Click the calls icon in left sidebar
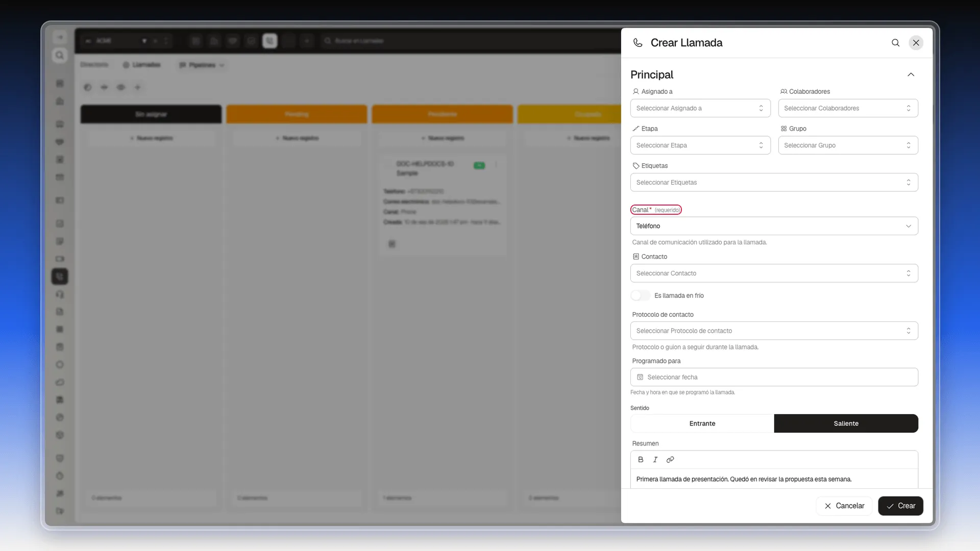The width and height of the screenshot is (980, 551). click(60, 277)
